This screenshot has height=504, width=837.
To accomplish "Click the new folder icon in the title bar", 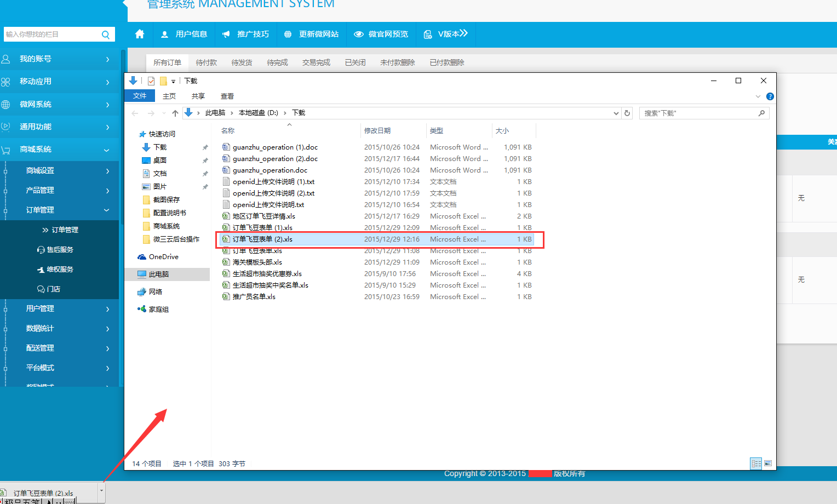I will [163, 81].
